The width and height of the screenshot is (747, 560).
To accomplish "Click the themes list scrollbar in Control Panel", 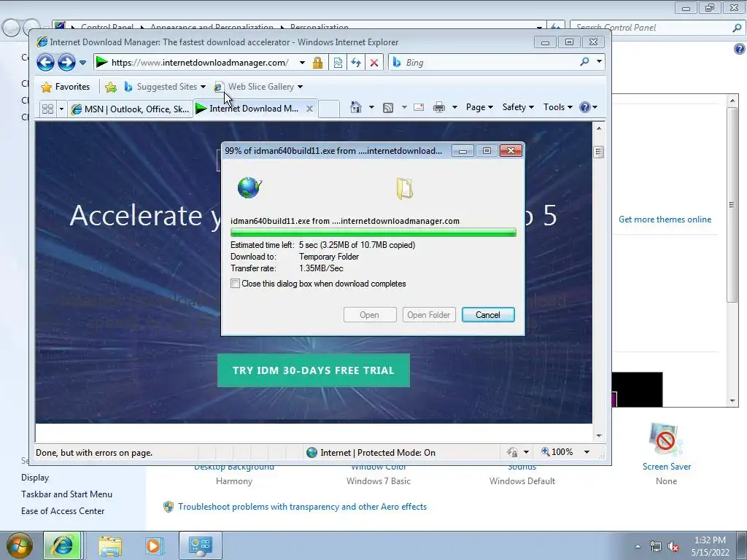I will click(x=732, y=205).
